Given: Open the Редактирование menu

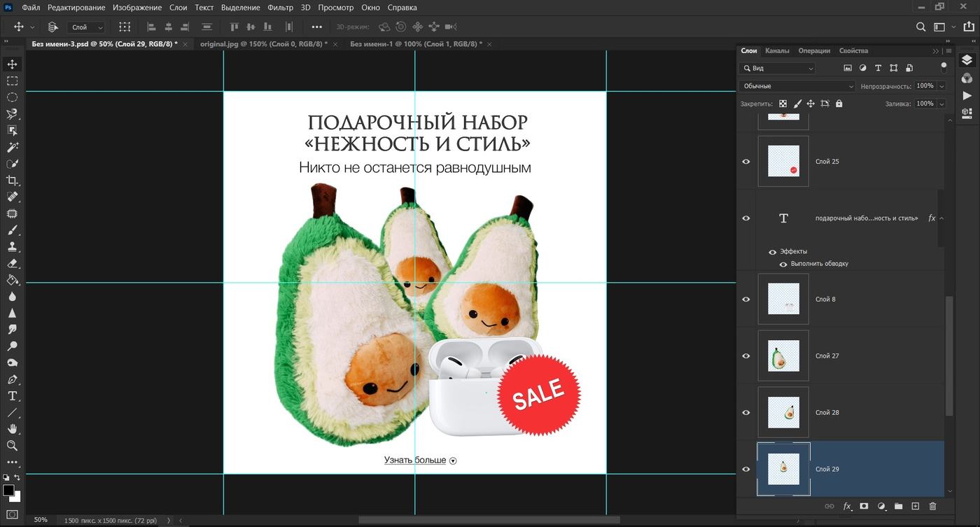Looking at the screenshot, I should click(76, 8).
